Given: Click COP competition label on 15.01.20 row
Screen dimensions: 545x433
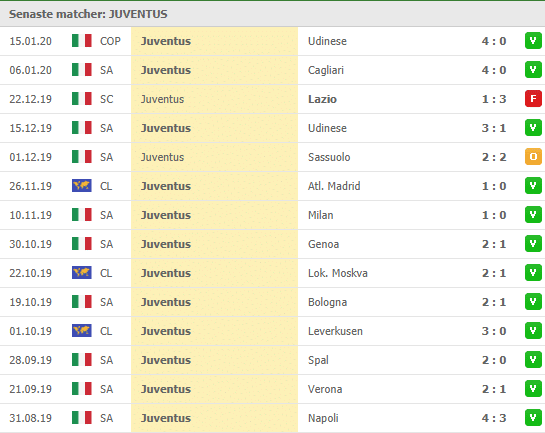Looking at the screenshot, I should [x=110, y=41].
